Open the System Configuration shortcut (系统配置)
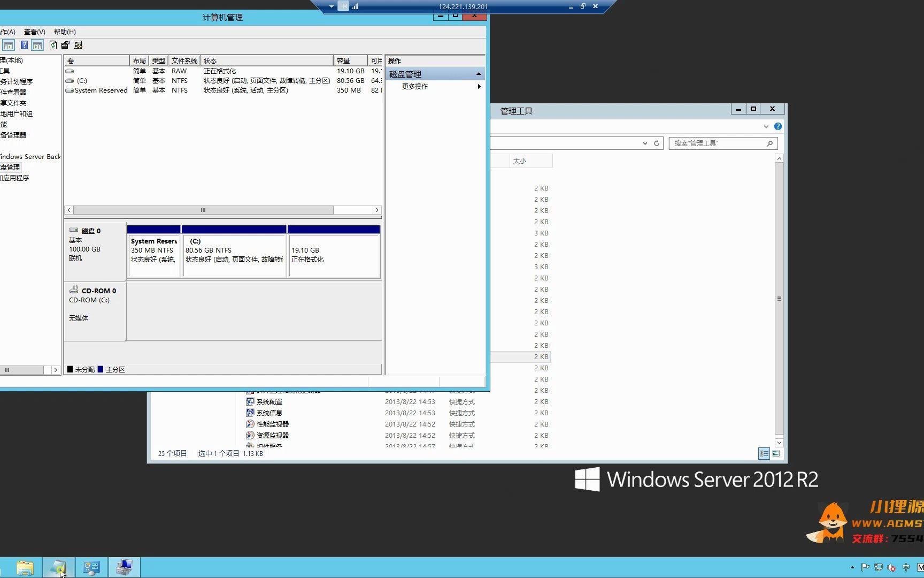Viewport: 924px width, 578px height. click(269, 402)
